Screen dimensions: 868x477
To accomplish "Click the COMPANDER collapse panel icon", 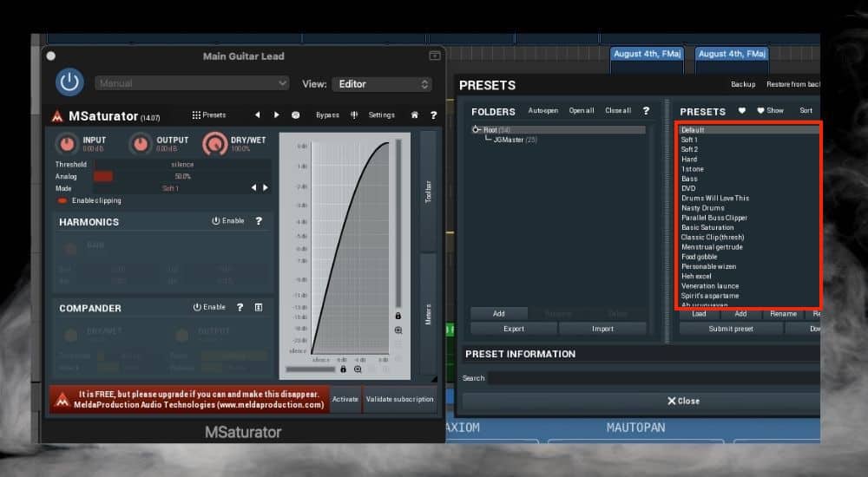I will 259,307.
